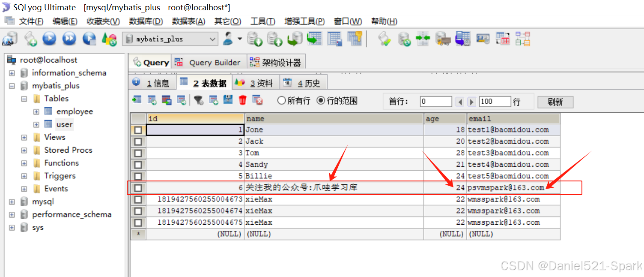Execute all queries with the fast-forward icon
The image size is (644, 277).
tap(69, 39)
